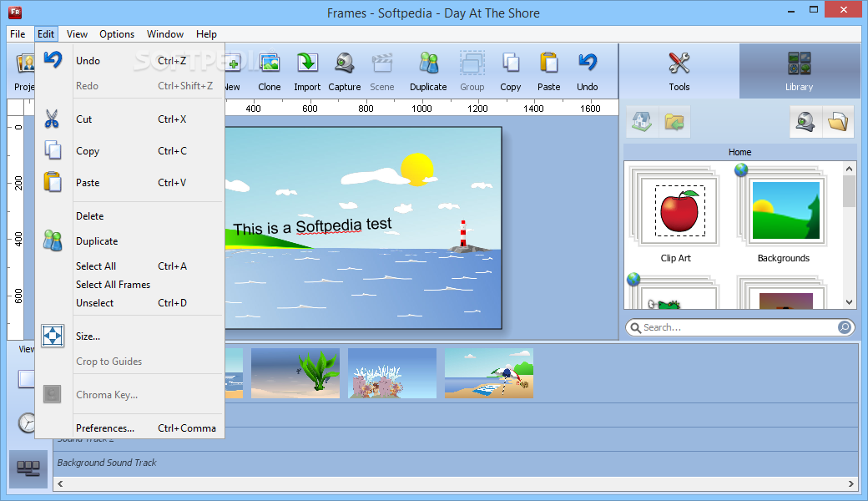This screenshot has width=868, height=501.
Task: Click the sun on the canvas
Action: coord(416,169)
